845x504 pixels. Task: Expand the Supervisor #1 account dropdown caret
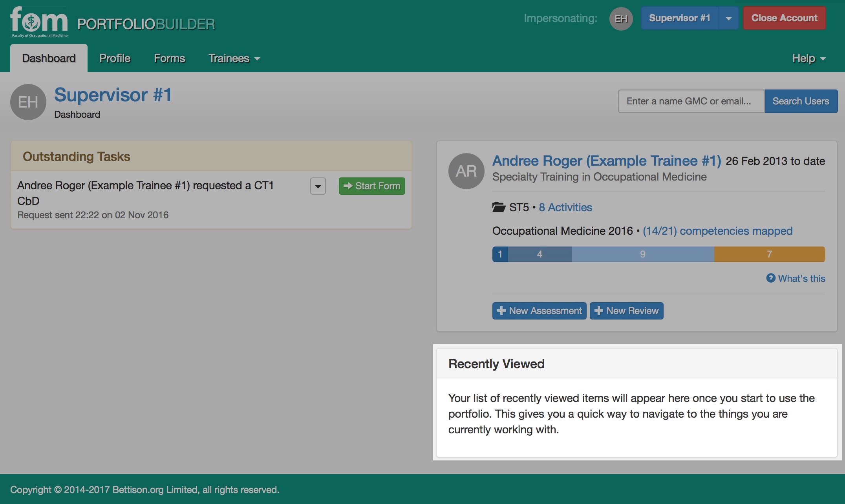[x=729, y=18]
